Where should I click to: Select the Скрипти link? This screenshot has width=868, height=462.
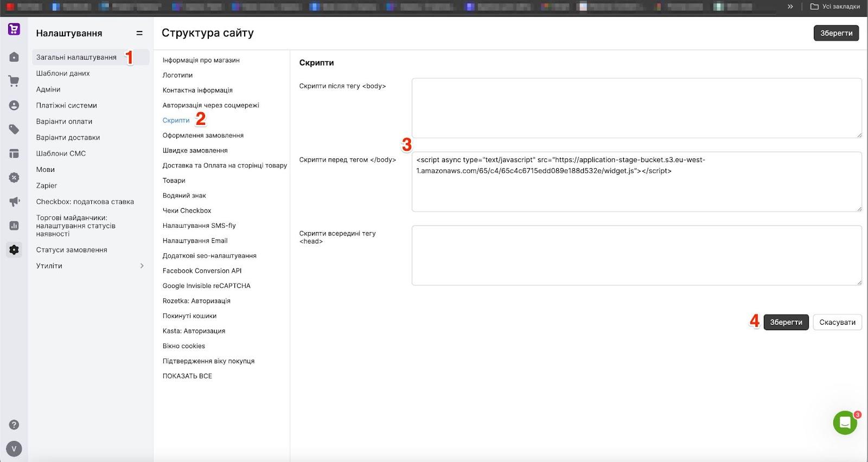pos(176,120)
